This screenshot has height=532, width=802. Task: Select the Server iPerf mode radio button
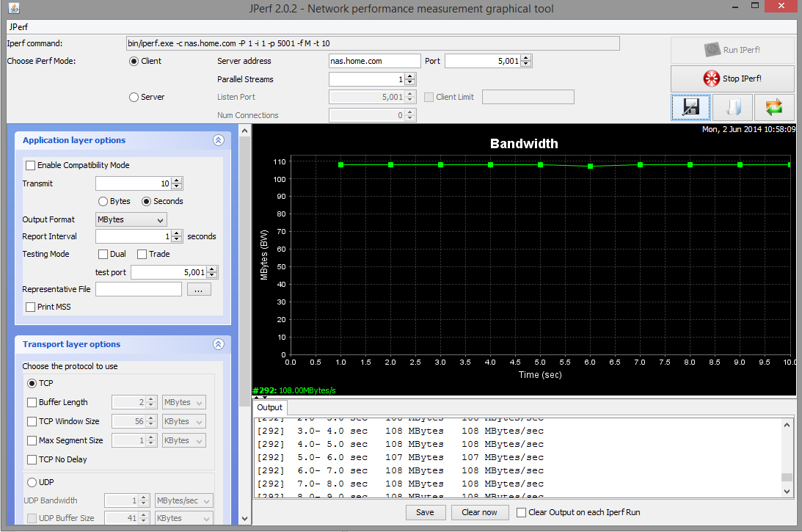coord(134,97)
